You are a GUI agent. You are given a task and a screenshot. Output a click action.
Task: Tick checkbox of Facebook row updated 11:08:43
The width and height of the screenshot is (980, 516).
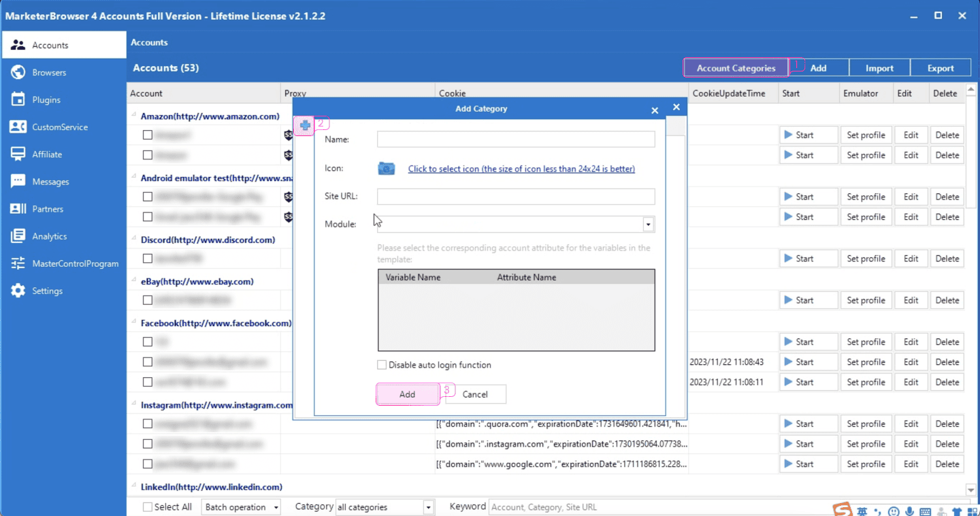[147, 362]
